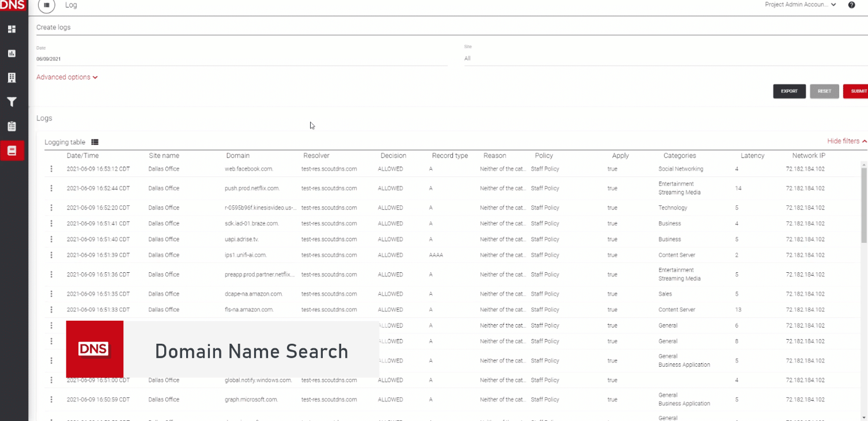Sort by Categories column header
Screen dimensions: 868x421
[680, 156]
